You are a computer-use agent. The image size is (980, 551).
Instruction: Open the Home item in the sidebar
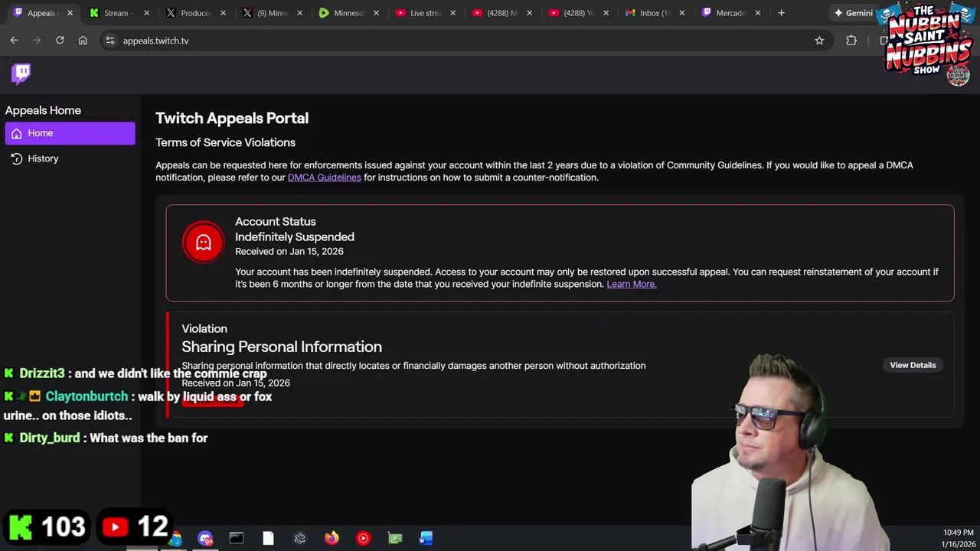(x=70, y=133)
